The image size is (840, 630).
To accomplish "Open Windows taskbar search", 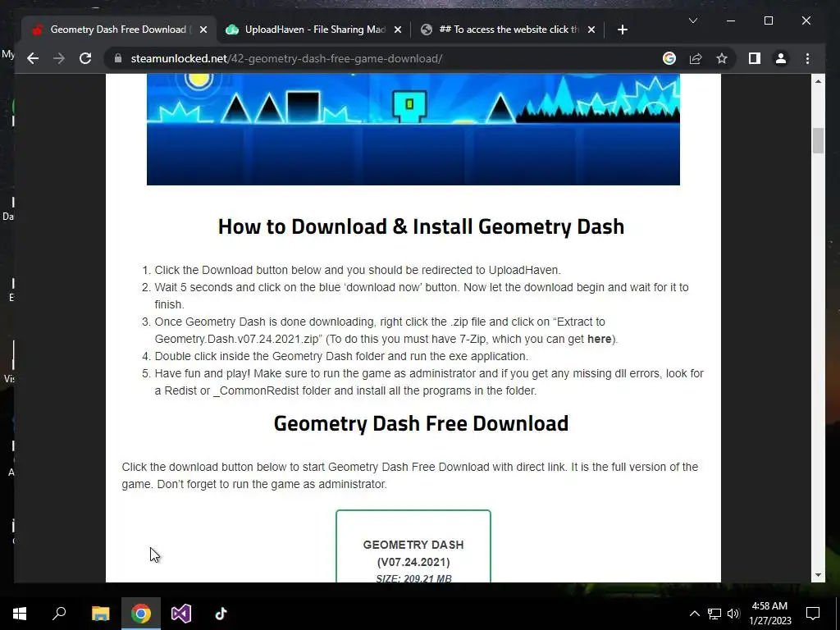I will (x=59, y=614).
